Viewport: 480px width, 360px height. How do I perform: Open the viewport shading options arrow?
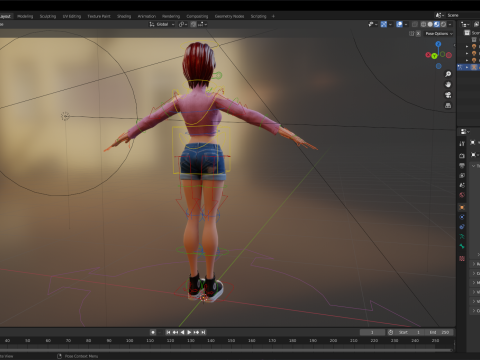pos(450,24)
